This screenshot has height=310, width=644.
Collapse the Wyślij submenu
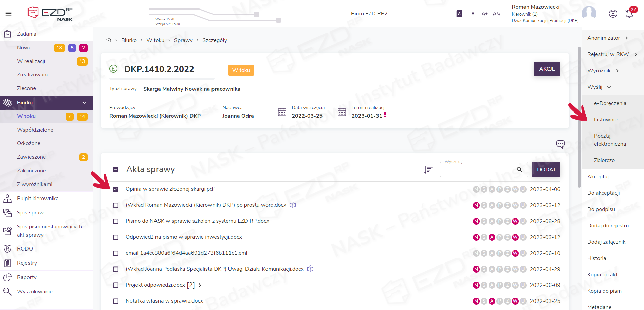pyautogui.click(x=609, y=87)
